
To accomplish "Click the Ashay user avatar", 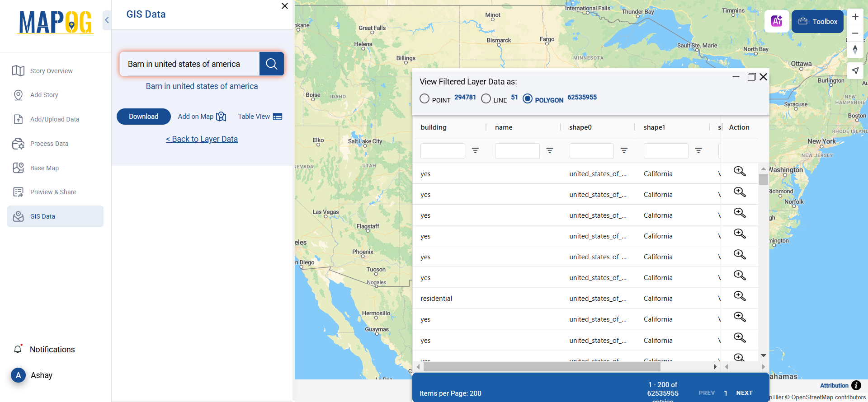I will pyautogui.click(x=18, y=375).
